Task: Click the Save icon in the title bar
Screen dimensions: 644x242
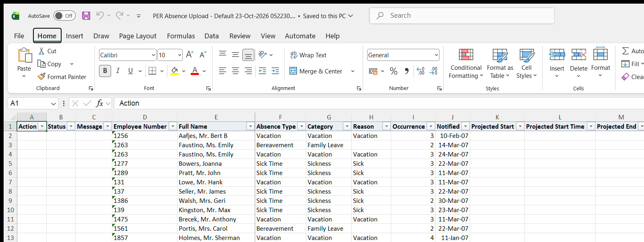Action: 86,16
